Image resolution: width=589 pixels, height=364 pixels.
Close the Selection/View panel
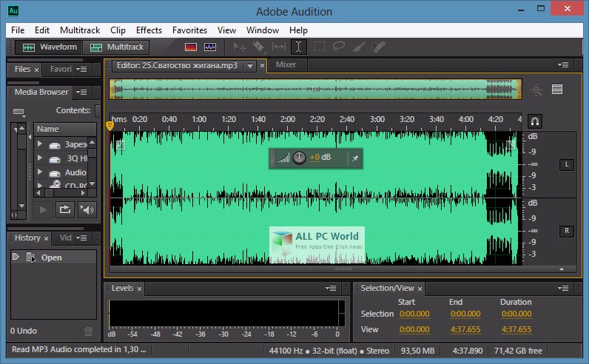coord(420,289)
